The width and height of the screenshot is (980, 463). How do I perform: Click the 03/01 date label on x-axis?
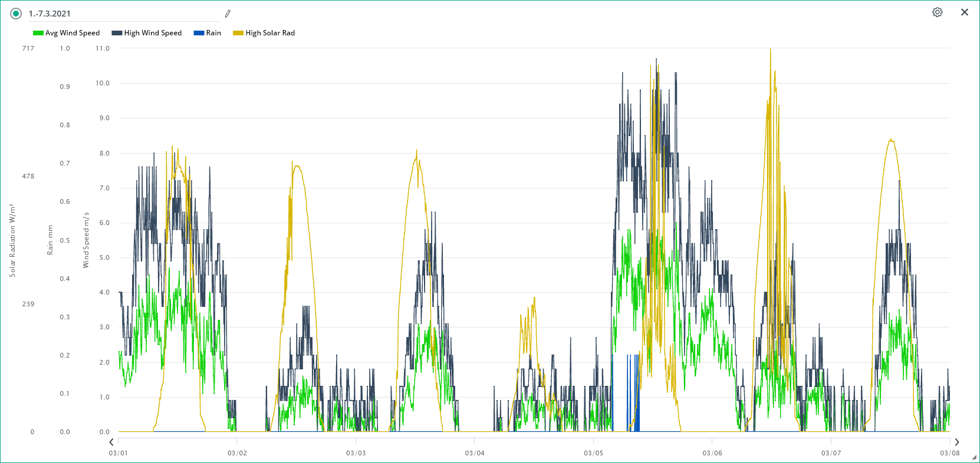point(118,453)
